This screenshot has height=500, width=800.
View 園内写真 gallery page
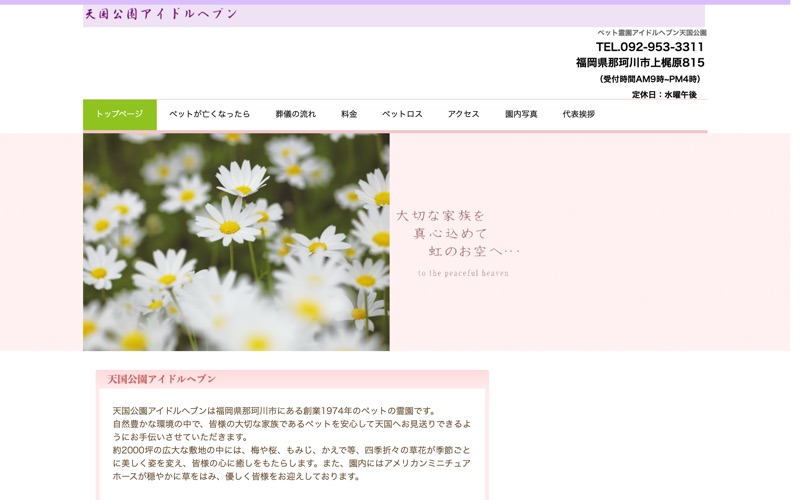521,114
